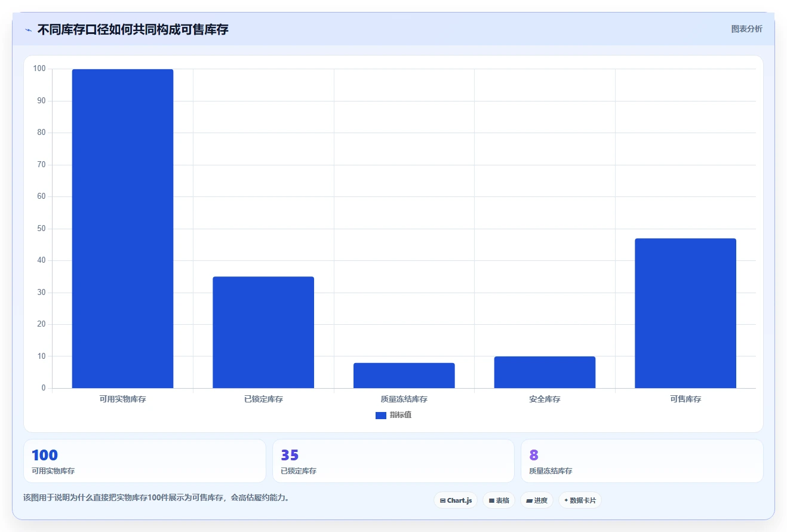Click the y-axis value 50
The height and width of the screenshot is (532, 787).
click(42, 229)
